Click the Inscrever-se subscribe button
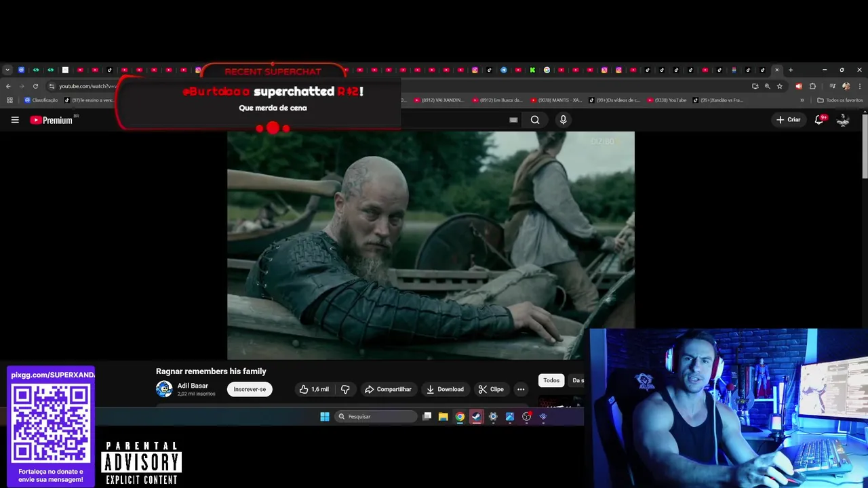Image resolution: width=868 pixels, height=488 pixels. pos(250,389)
